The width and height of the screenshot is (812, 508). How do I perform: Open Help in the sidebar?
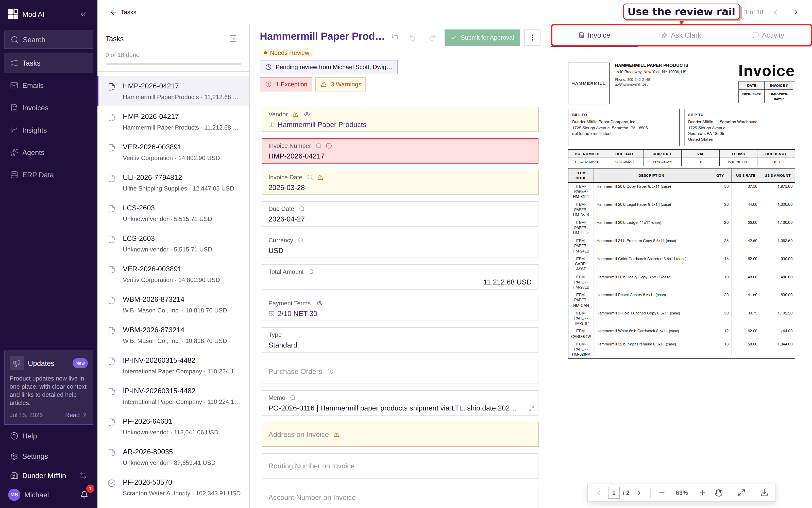[49, 436]
